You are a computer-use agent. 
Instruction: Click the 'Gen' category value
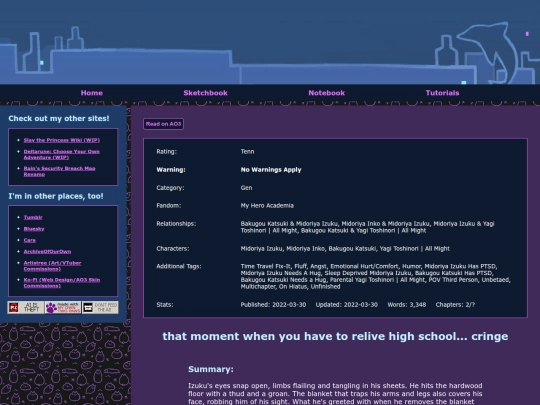pyautogui.click(x=246, y=188)
